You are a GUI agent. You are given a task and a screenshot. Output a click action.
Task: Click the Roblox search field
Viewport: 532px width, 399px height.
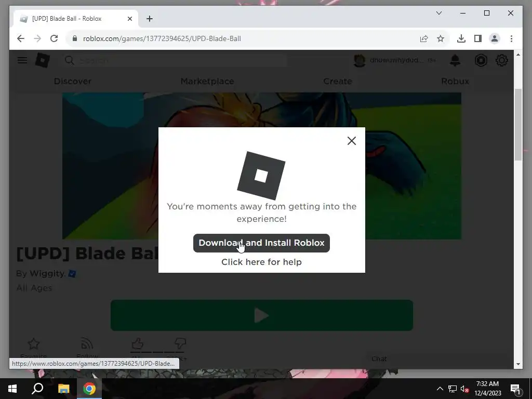click(175, 60)
